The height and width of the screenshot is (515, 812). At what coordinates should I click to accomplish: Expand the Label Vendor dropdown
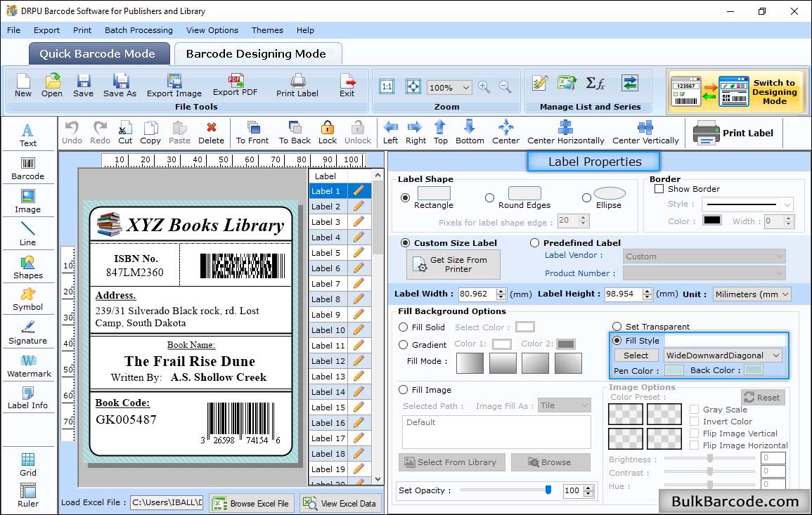[x=780, y=256]
